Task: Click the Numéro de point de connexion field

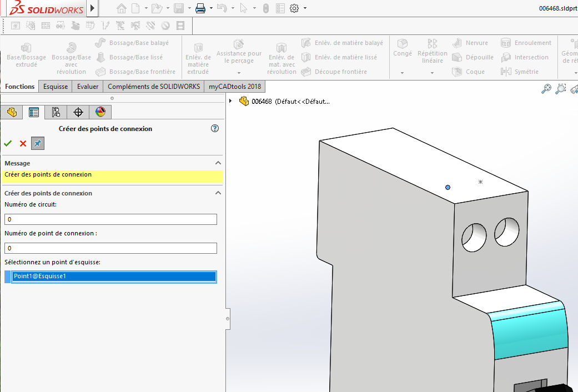Action: (110, 248)
